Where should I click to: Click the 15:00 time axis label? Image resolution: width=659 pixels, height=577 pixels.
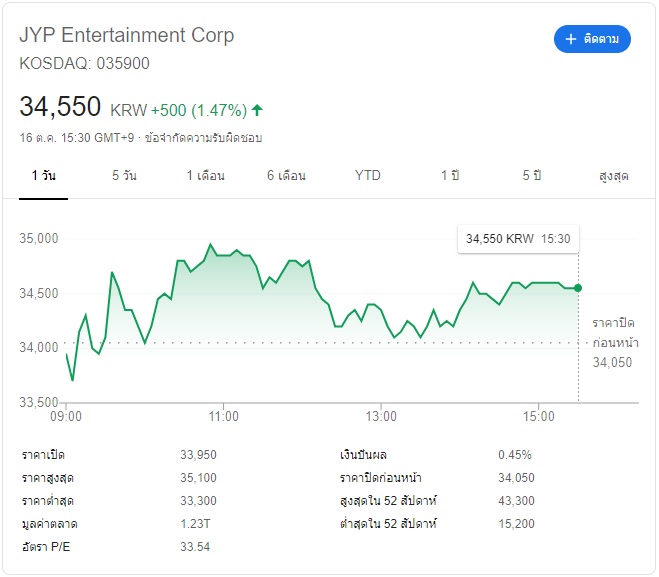pyautogui.click(x=539, y=416)
